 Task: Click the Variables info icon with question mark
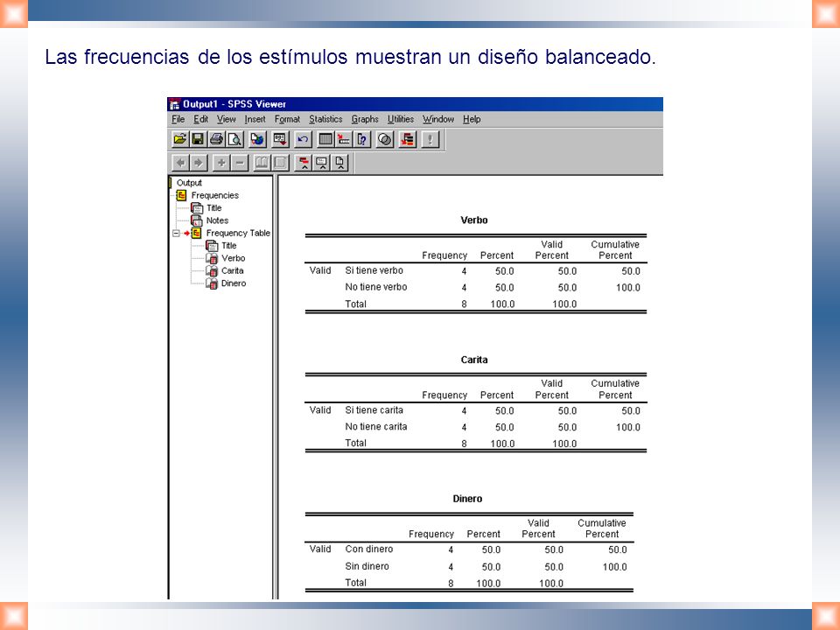(362, 139)
